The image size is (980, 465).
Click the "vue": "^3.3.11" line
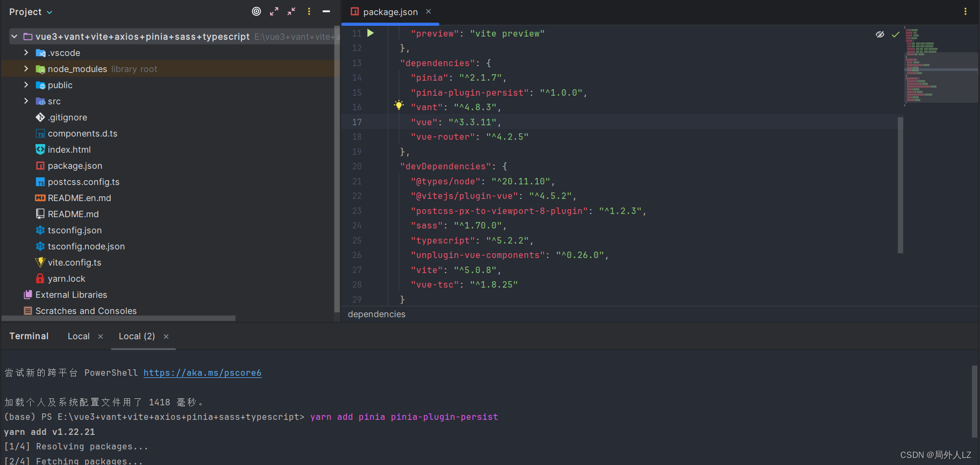pos(456,122)
